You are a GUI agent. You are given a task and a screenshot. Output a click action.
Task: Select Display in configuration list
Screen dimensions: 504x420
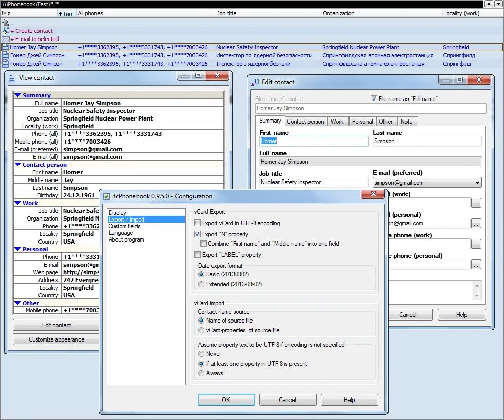click(x=118, y=213)
